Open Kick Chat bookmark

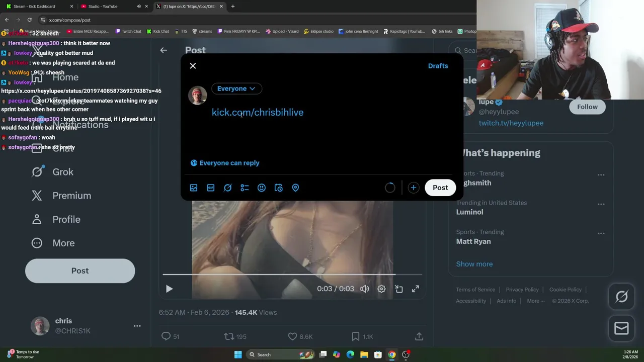tap(158, 31)
